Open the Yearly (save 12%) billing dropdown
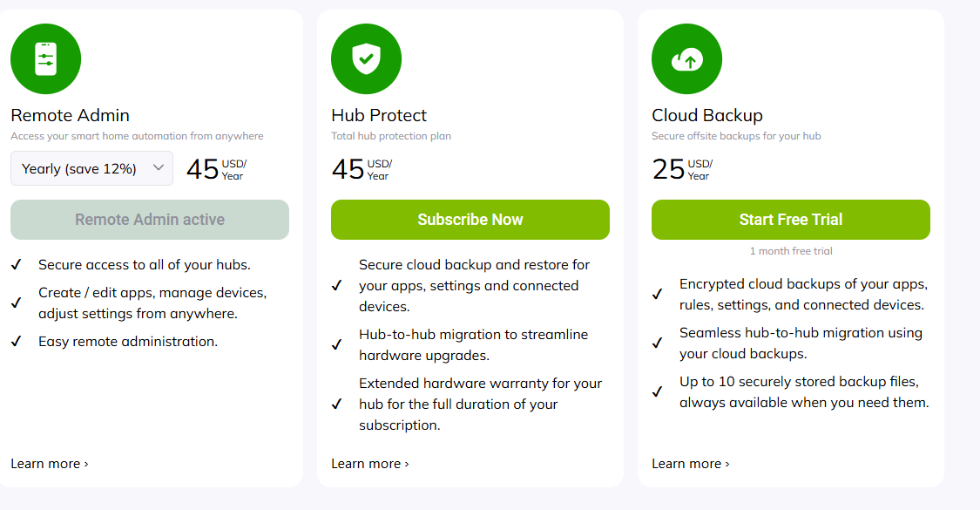 pos(91,168)
